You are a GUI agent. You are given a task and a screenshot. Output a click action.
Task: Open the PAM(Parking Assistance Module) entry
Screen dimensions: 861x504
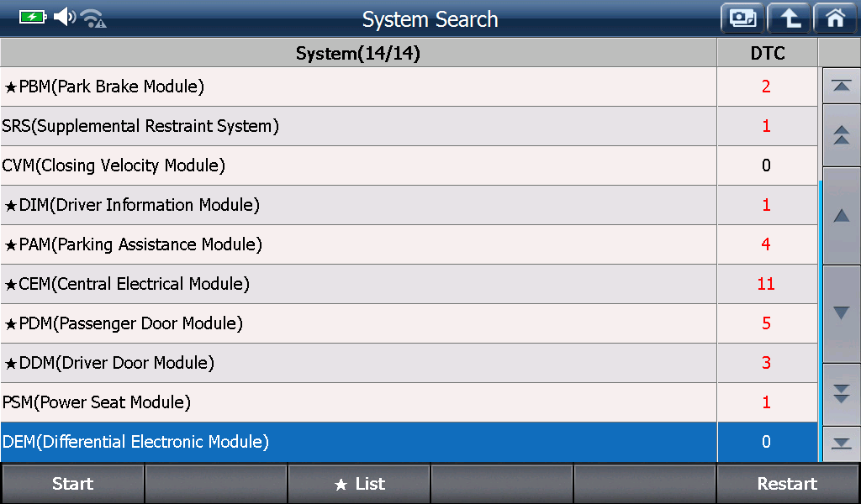tap(358, 244)
